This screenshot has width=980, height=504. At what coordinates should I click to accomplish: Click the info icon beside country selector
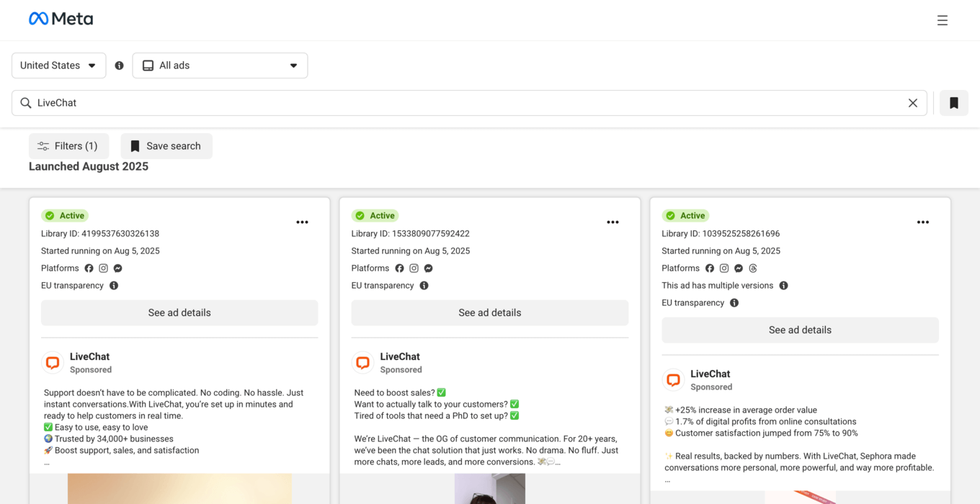(x=120, y=66)
